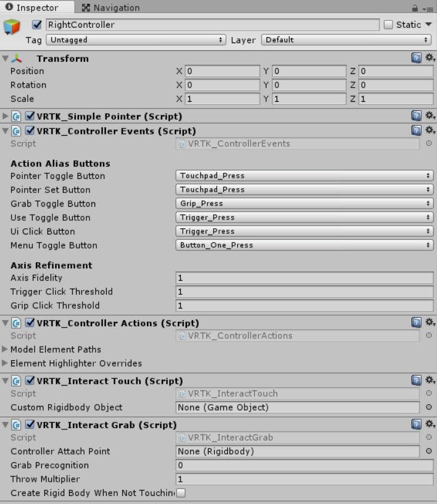Open the Tag dropdown (Untagged)
The image size is (437, 504).
[x=136, y=40]
